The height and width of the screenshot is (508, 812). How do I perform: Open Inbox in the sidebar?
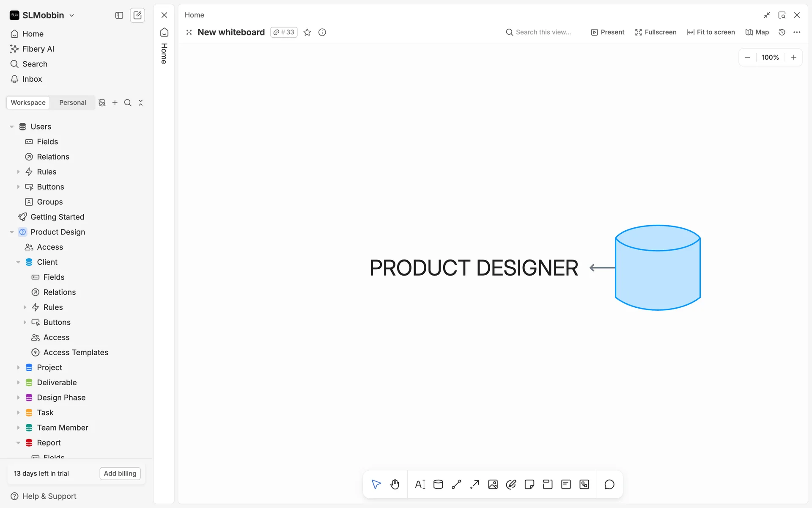pos(32,79)
